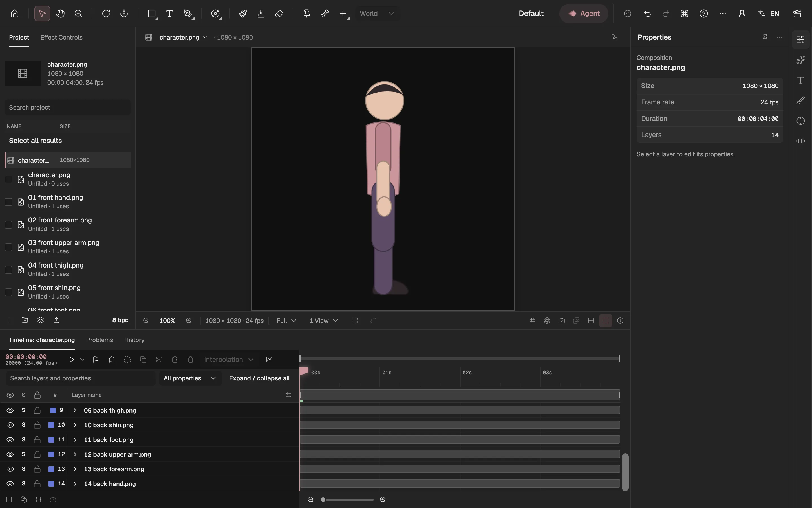Add a marker with the flag icon

96,360
